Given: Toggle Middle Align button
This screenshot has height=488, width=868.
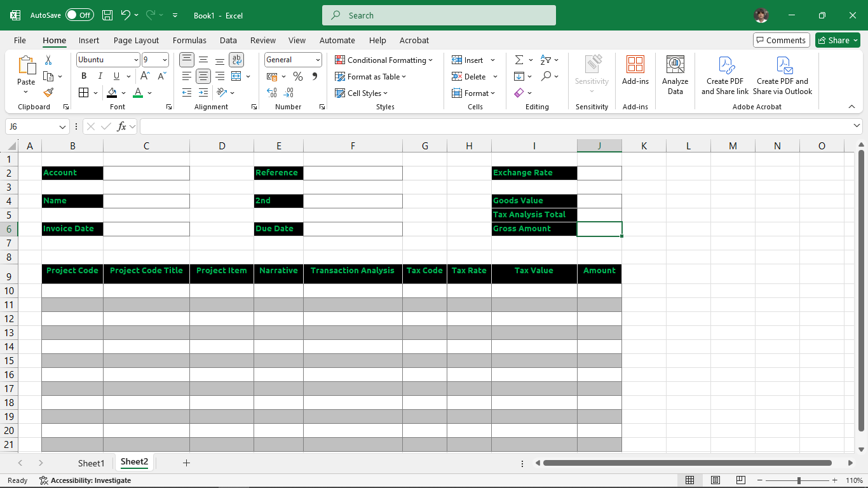Looking at the screenshot, I should [x=203, y=60].
